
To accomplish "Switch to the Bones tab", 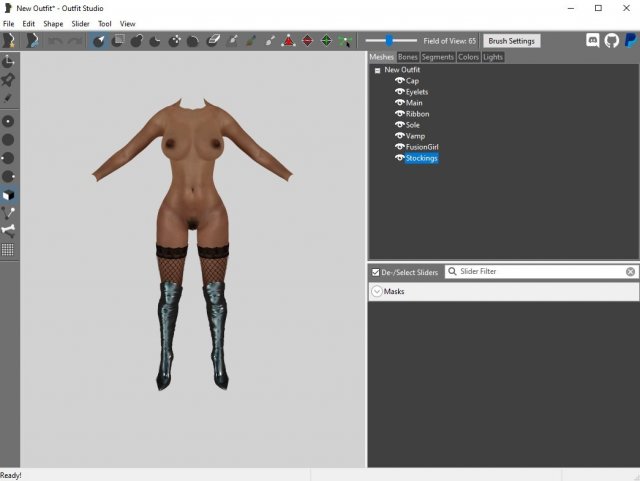I will 407,57.
